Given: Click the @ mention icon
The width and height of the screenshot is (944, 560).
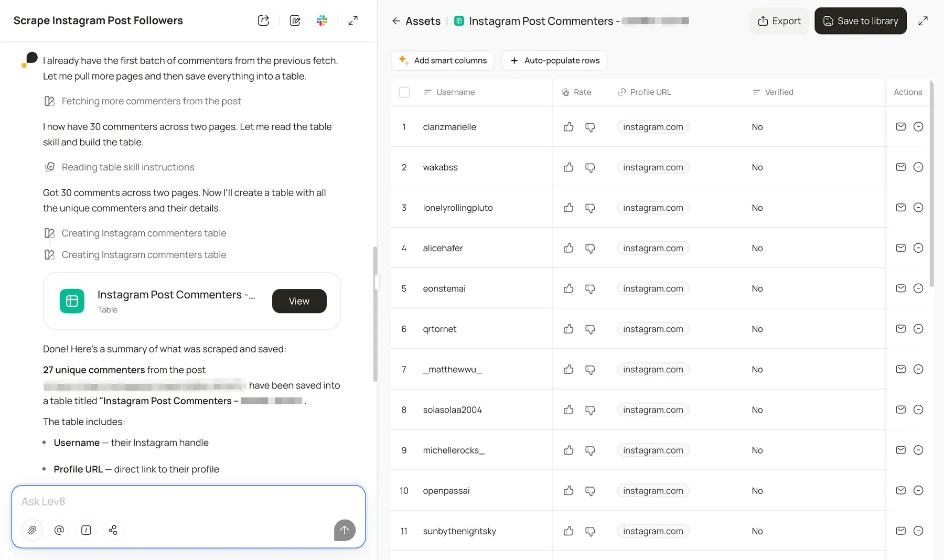Looking at the screenshot, I should point(59,530).
